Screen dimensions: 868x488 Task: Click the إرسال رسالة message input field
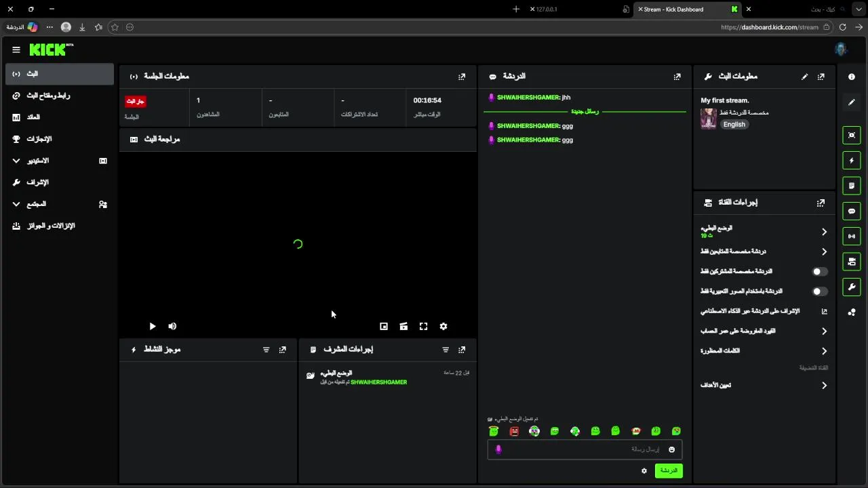point(585,449)
